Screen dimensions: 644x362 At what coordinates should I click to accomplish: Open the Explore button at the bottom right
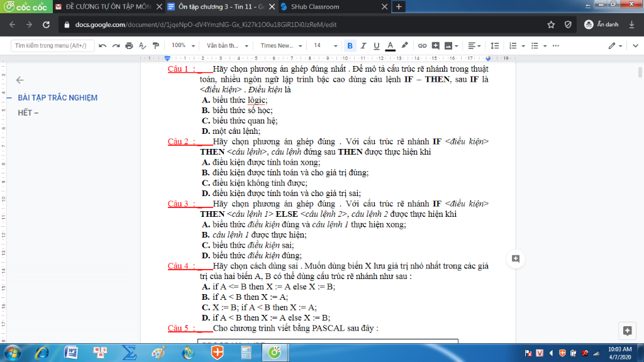pos(627,331)
